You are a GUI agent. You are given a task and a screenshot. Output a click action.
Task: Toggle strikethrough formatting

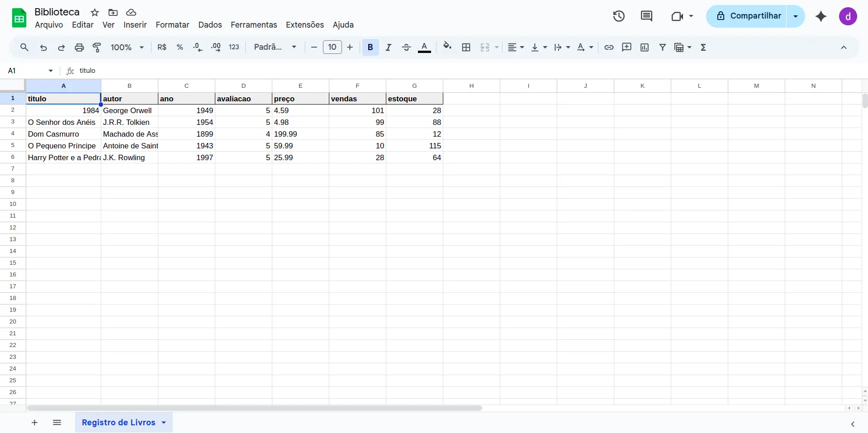tap(406, 47)
